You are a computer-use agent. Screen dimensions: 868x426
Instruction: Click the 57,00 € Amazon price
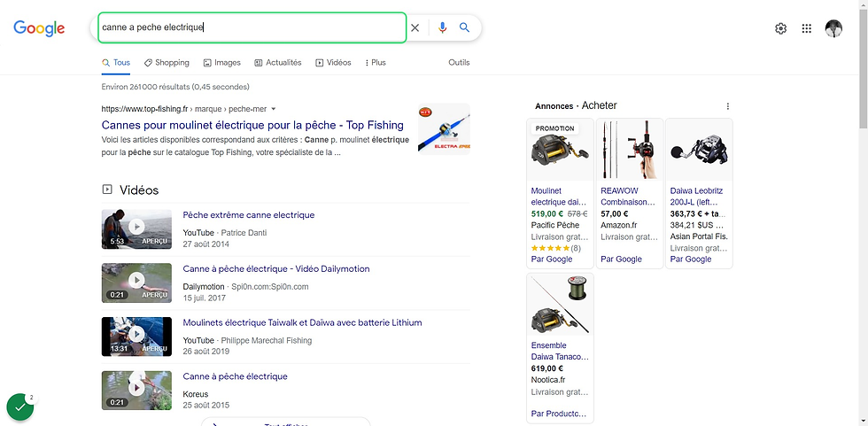click(615, 213)
